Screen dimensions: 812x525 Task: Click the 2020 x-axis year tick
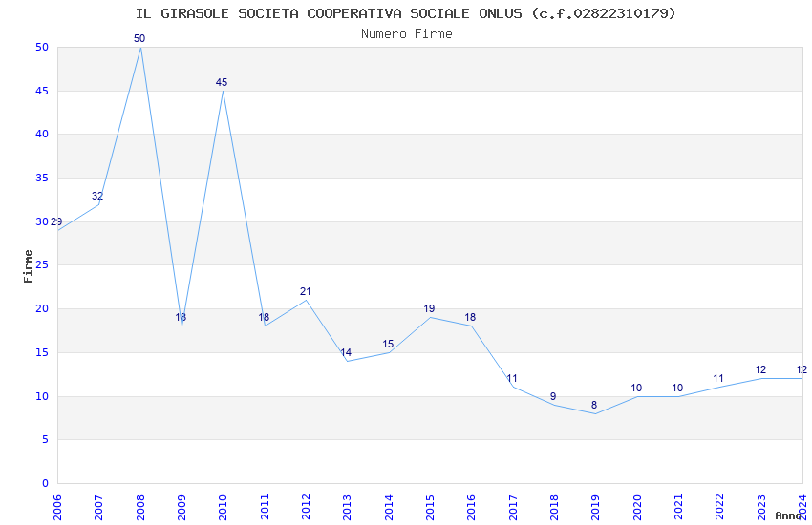637,507
